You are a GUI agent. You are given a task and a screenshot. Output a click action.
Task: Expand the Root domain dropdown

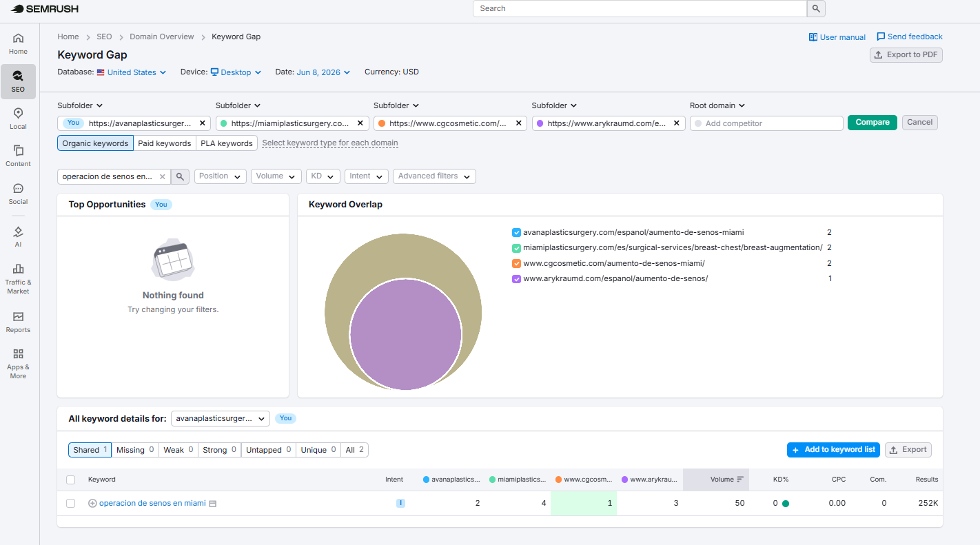click(x=717, y=105)
